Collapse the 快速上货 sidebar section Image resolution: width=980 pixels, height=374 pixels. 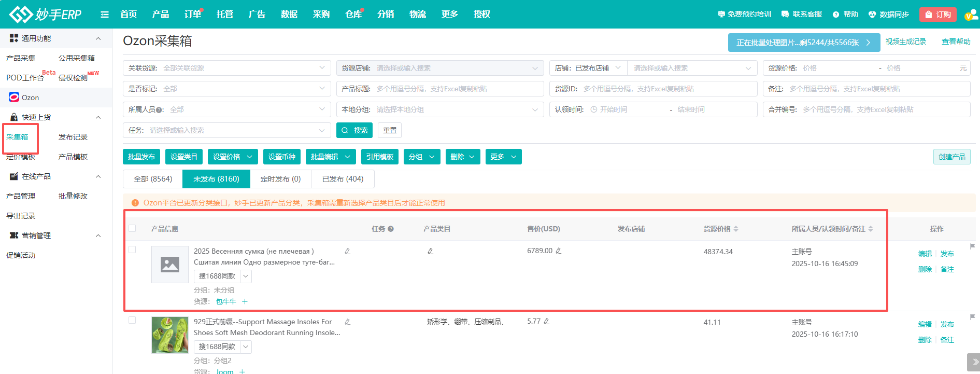(98, 118)
